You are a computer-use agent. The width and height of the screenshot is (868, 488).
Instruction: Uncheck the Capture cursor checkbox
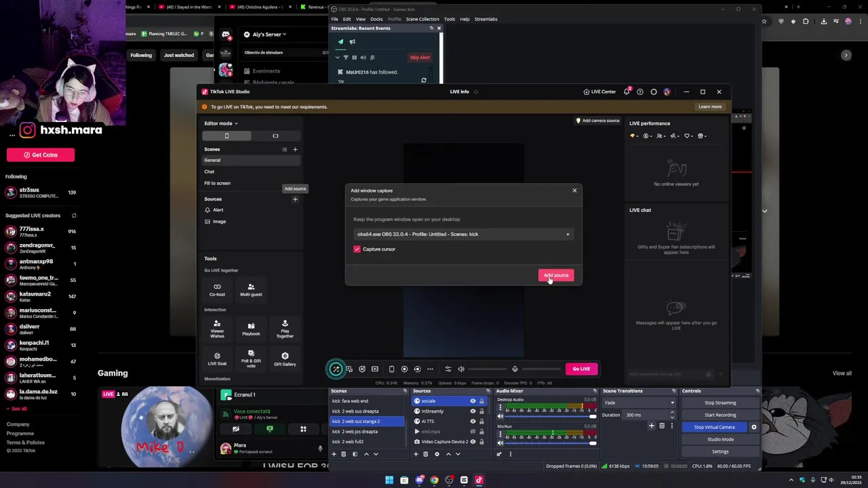pyautogui.click(x=357, y=249)
